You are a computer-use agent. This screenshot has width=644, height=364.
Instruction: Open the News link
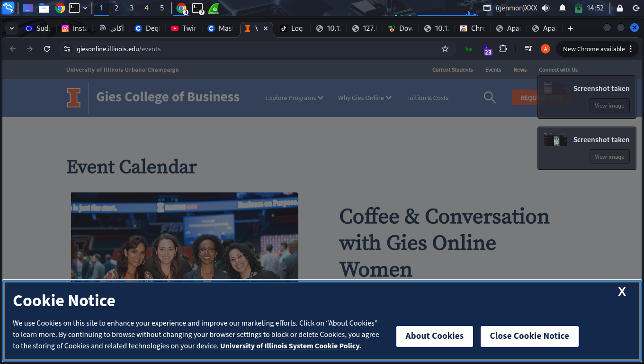coord(520,70)
